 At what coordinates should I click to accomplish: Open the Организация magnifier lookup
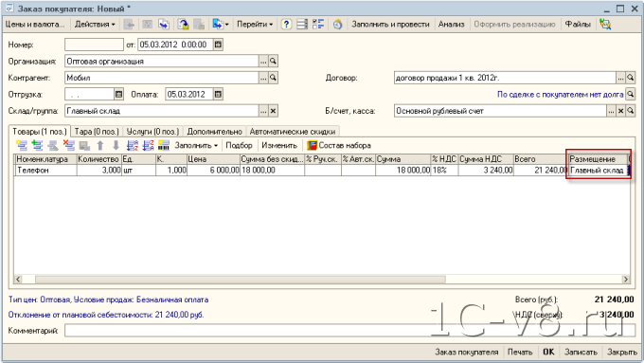click(x=273, y=62)
